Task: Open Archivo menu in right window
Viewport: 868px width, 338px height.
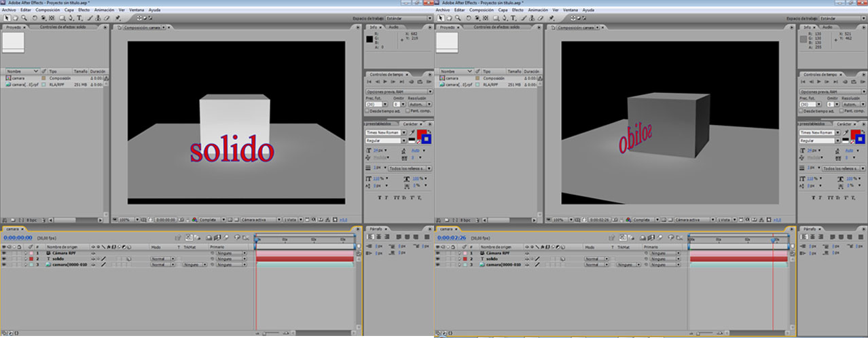Action: coord(443,11)
